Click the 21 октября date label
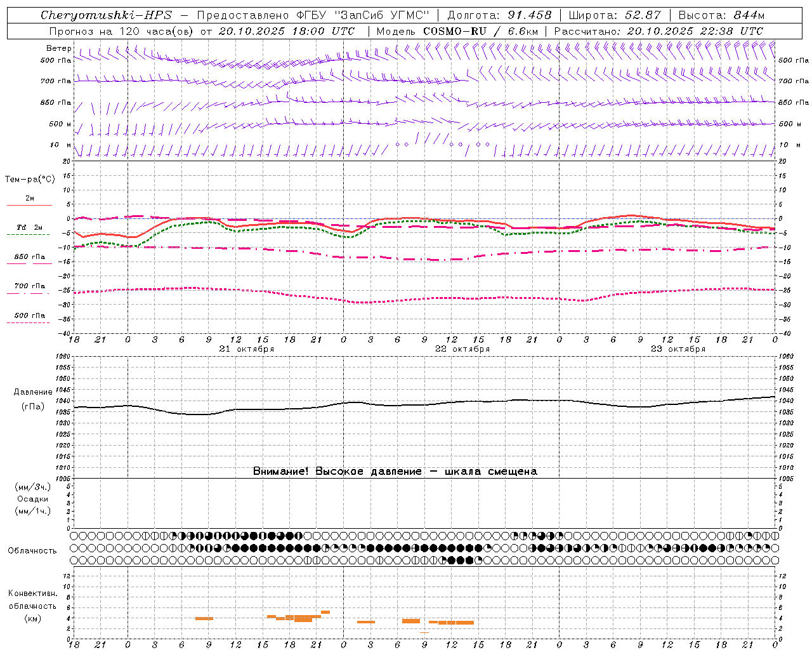Screen dimensions: 812x650 [x=247, y=349]
